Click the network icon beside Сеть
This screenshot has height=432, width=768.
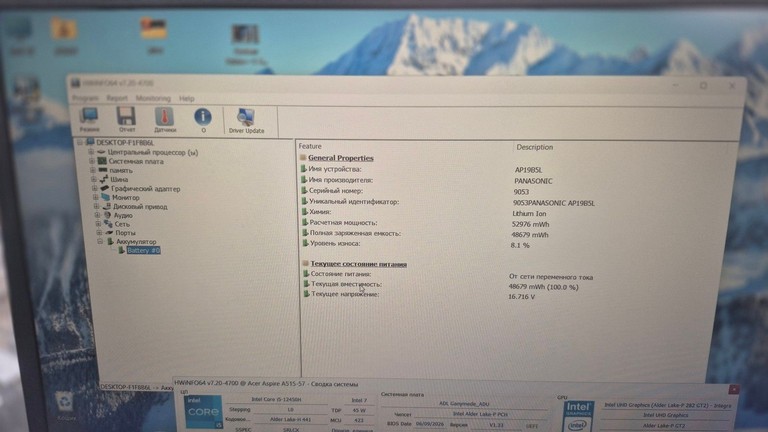(108, 224)
